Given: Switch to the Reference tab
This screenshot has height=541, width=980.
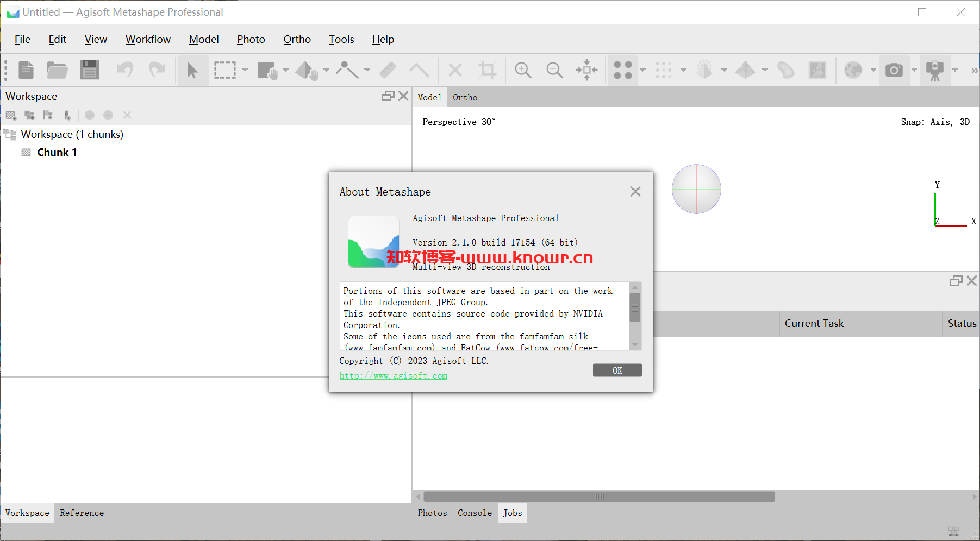Looking at the screenshot, I should click(x=82, y=513).
